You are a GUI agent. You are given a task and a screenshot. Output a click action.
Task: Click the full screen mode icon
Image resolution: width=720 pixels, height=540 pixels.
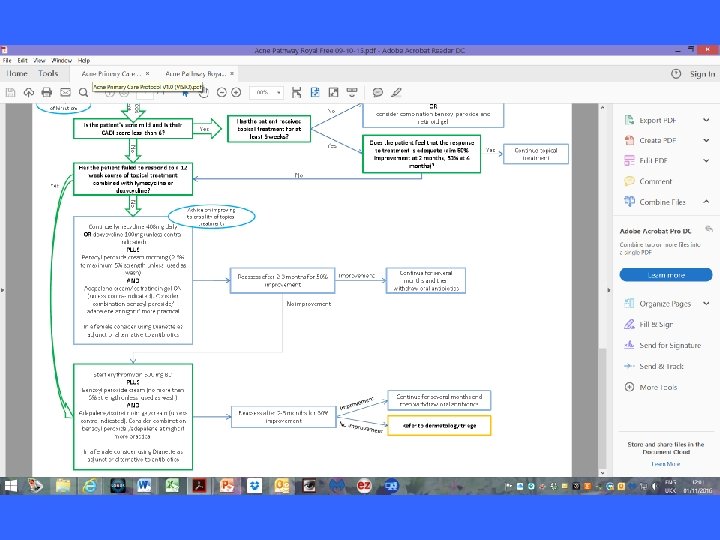(x=333, y=93)
